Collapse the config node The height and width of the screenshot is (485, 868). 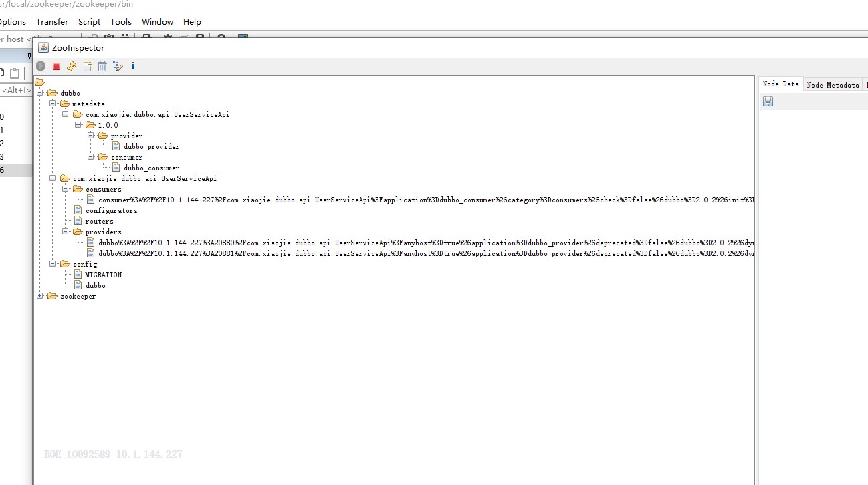click(53, 264)
